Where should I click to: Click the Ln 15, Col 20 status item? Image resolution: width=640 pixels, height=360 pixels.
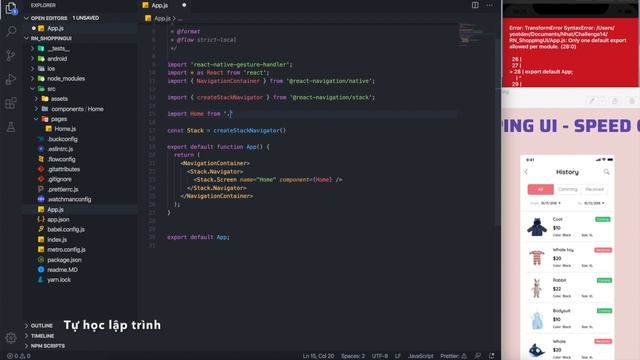(x=318, y=356)
